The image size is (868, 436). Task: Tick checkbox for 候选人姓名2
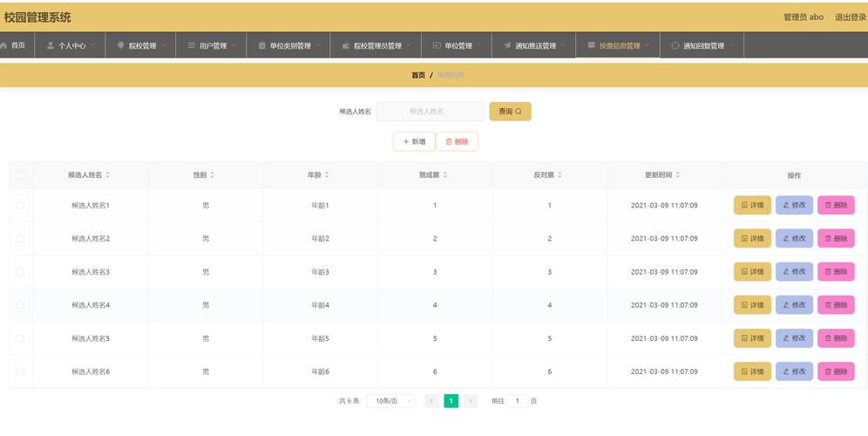(21, 239)
